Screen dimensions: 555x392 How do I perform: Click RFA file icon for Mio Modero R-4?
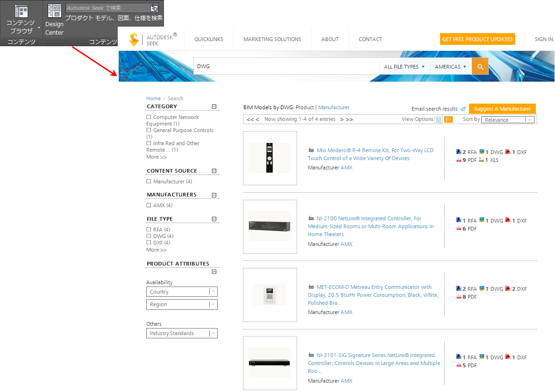[459, 152]
